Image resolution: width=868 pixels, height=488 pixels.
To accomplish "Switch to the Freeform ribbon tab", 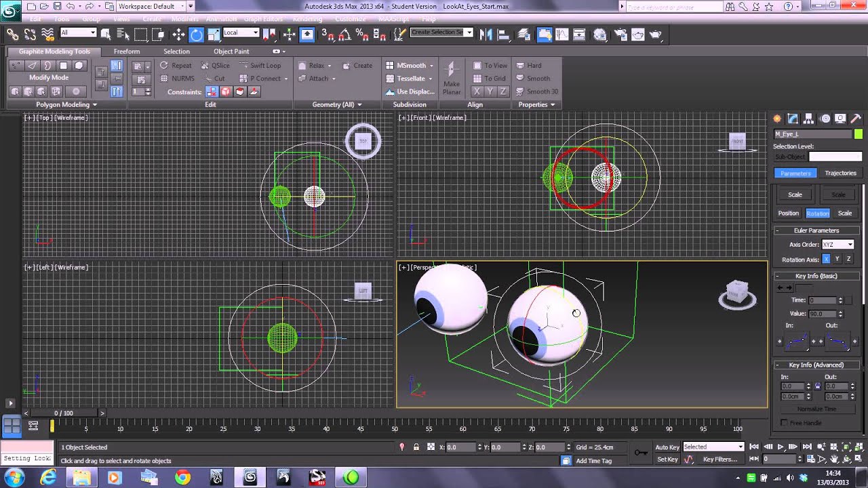I will [127, 52].
